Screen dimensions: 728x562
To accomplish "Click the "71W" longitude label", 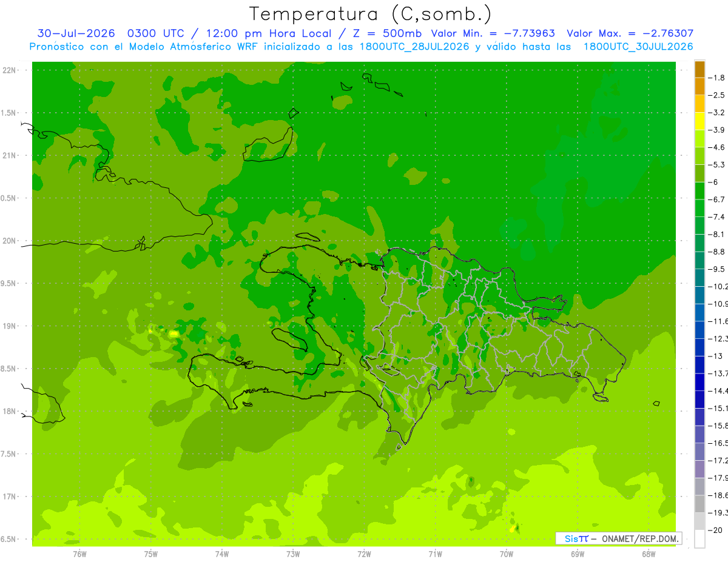I will (x=435, y=554).
